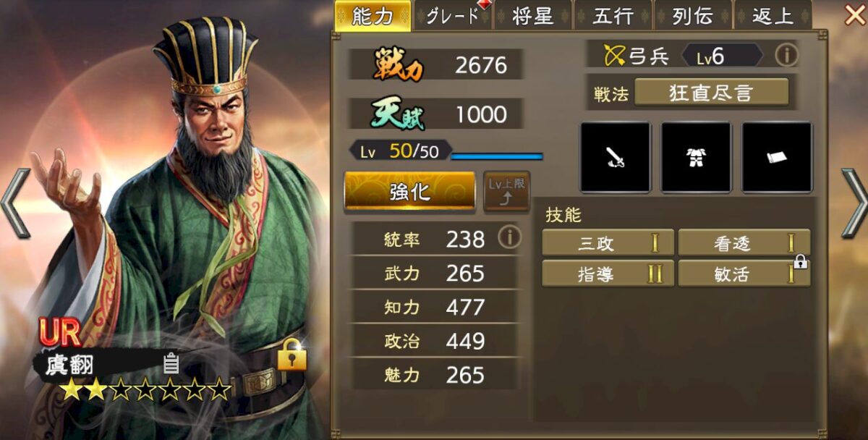Go to previous officer with left arrow

coord(16,203)
